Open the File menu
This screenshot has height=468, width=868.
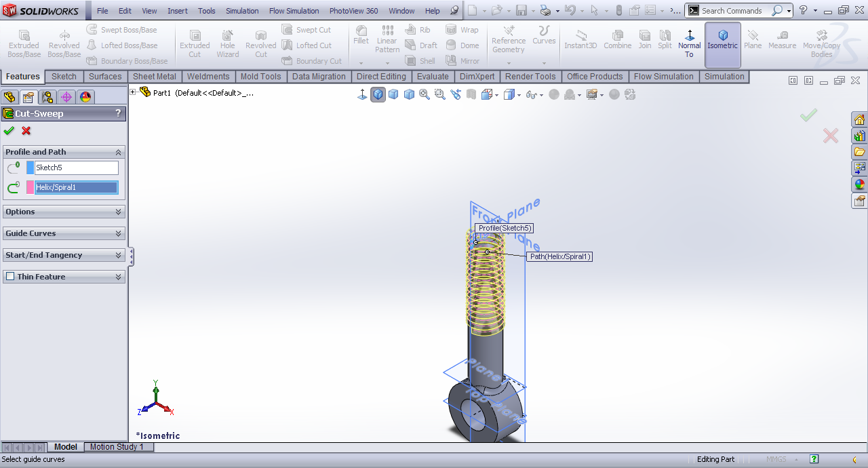pos(102,11)
